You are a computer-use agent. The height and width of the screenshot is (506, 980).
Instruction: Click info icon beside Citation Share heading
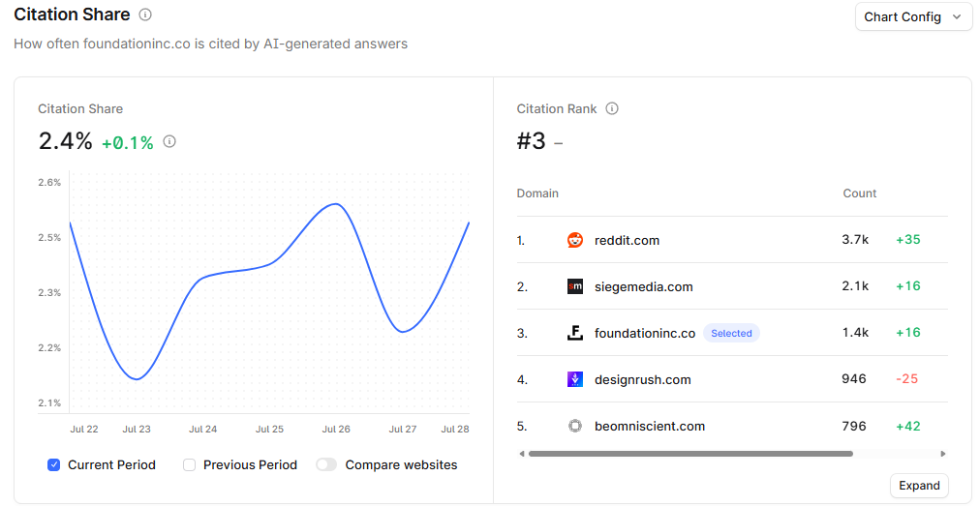145,15
